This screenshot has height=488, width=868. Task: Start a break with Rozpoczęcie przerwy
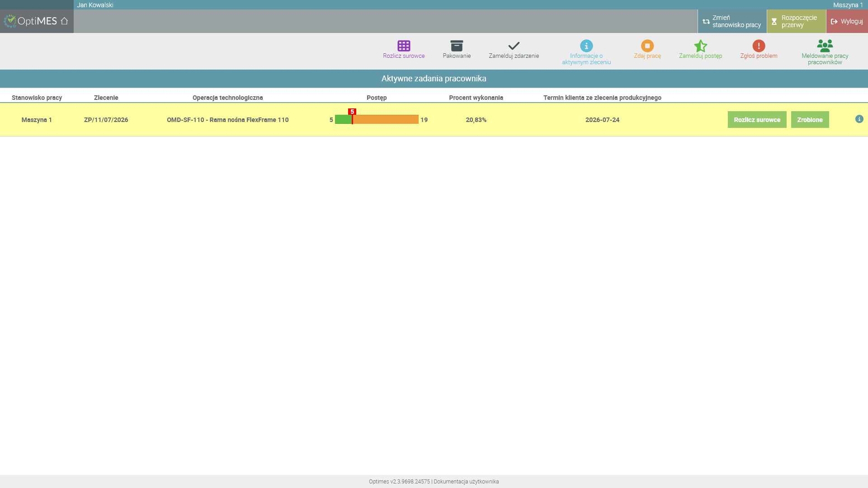796,21
